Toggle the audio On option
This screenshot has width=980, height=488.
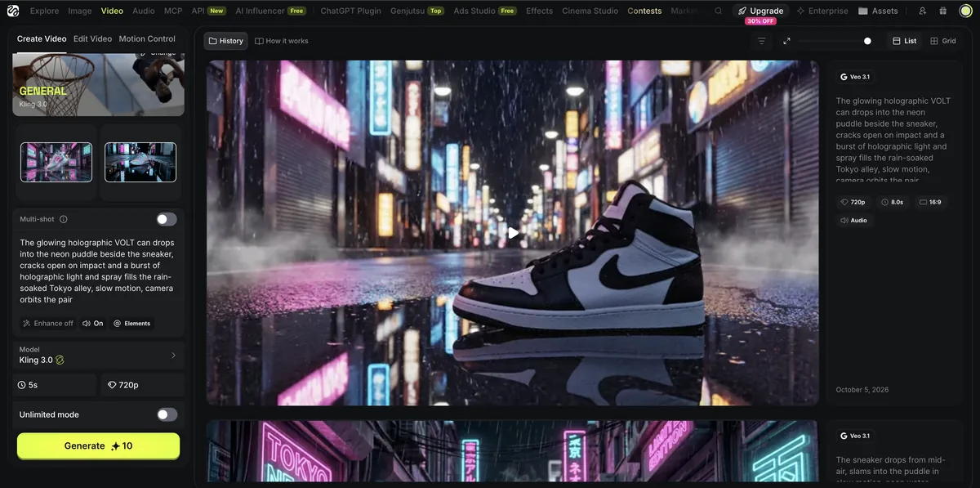93,324
